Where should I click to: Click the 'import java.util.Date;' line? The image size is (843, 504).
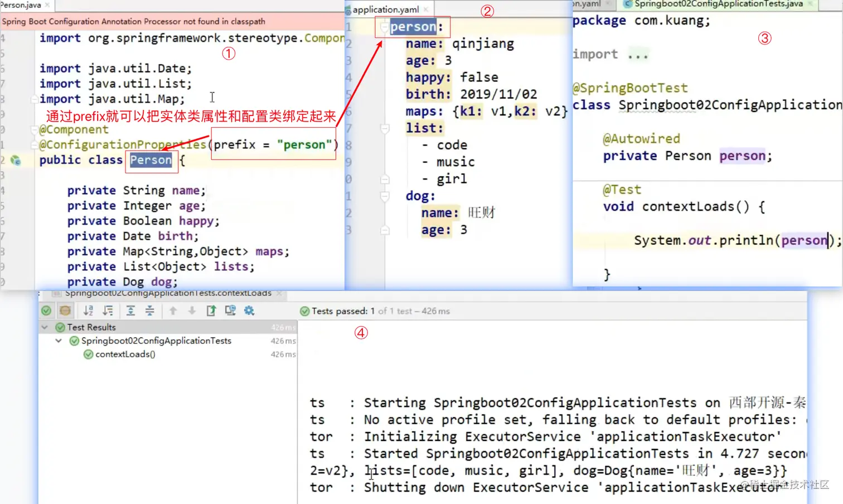[x=115, y=69]
